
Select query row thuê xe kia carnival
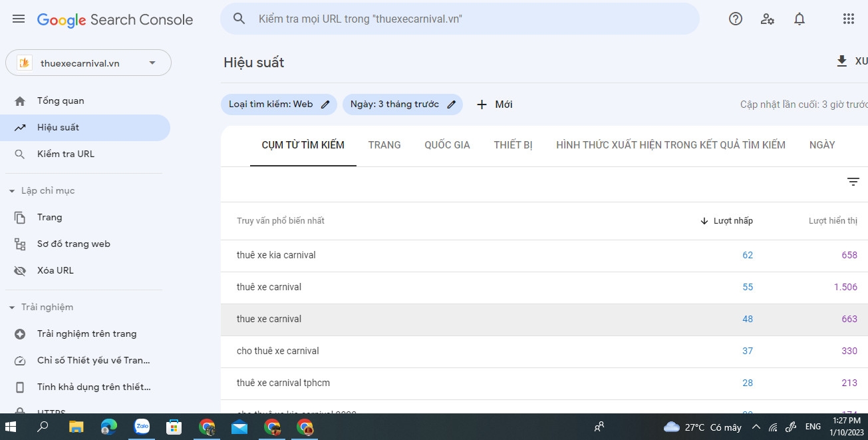pyautogui.click(x=544, y=256)
